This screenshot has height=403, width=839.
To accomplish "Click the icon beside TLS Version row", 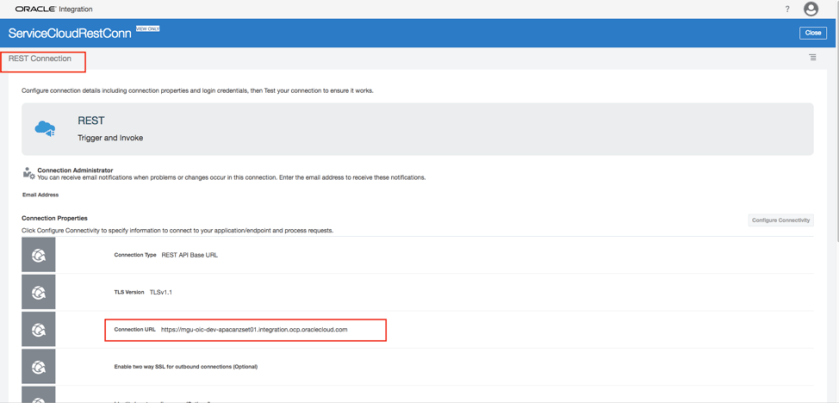I will click(x=39, y=292).
